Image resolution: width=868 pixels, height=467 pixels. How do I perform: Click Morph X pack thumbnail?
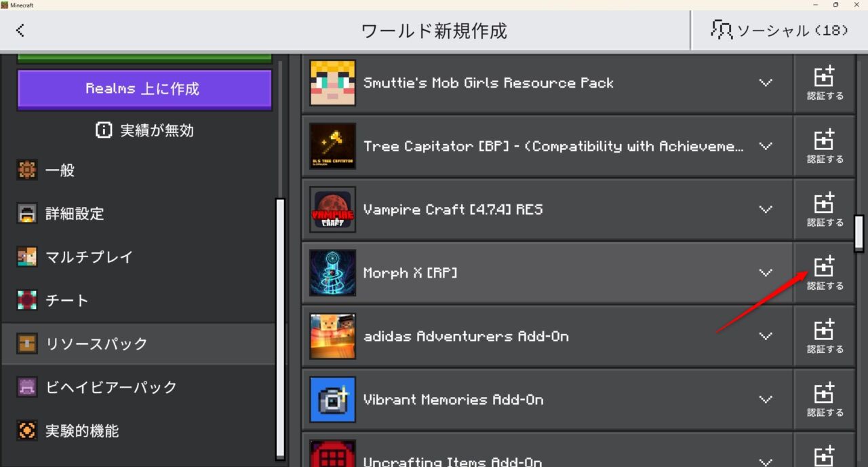332,272
